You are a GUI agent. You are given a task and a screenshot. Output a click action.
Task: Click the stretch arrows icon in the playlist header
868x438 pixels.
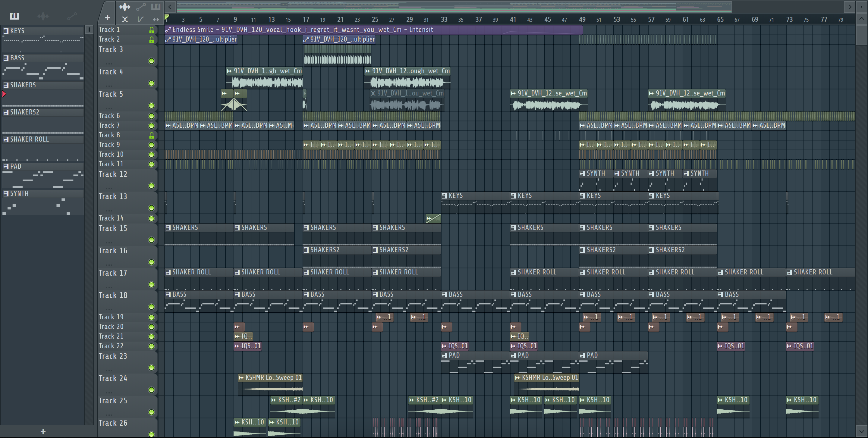tap(156, 19)
